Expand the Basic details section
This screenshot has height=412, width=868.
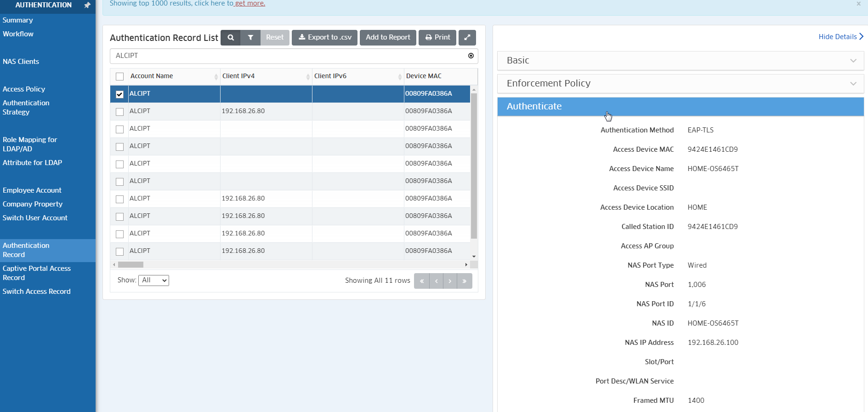[680, 61]
